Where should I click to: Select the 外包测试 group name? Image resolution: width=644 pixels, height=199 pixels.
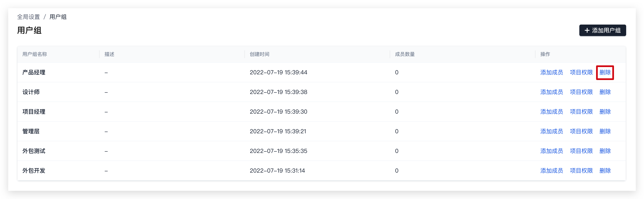click(x=34, y=151)
